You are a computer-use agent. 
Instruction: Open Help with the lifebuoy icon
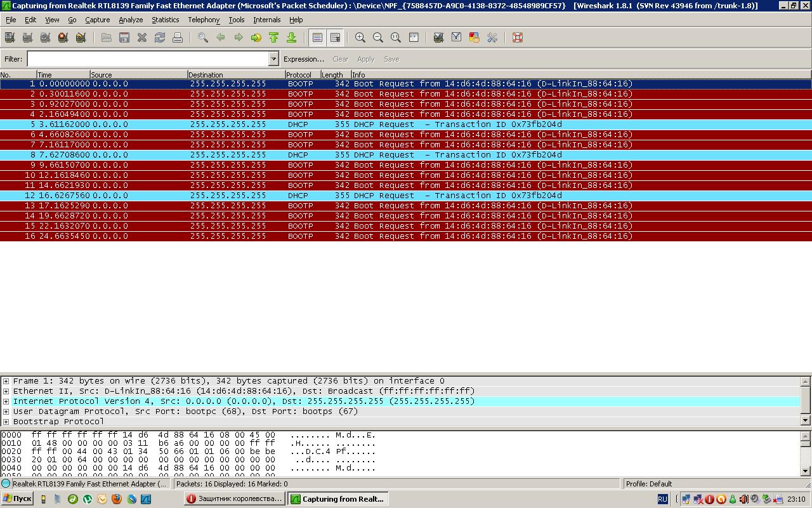tap(518, 37)
